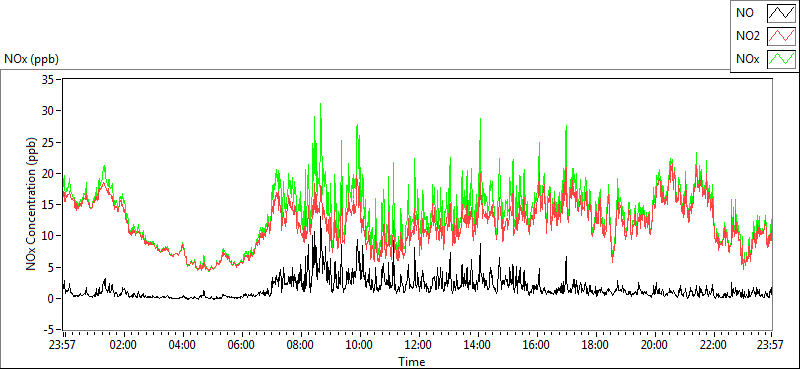Select the NOx legend label

pos(747,59)
